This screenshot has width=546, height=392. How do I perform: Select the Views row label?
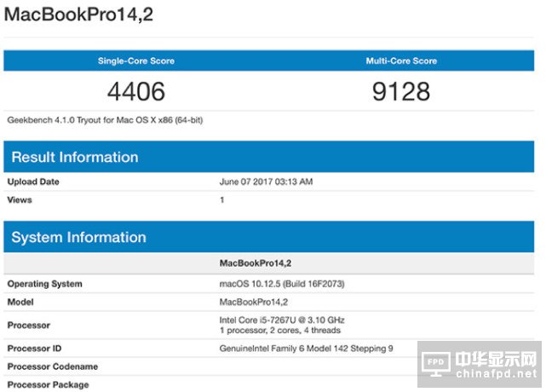(20, 199)
